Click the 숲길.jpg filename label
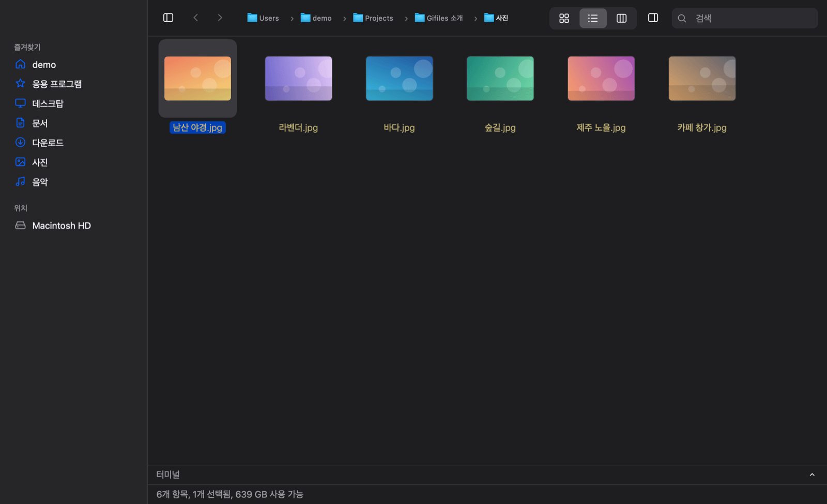Viewport: 827px width, 504px height. pos(500,128)
